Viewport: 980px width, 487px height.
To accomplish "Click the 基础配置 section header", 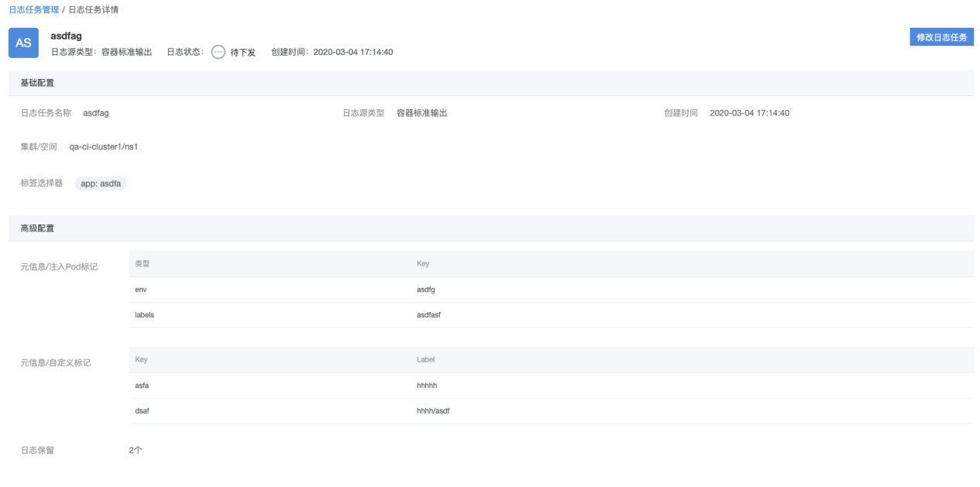I will click(37, 83).
